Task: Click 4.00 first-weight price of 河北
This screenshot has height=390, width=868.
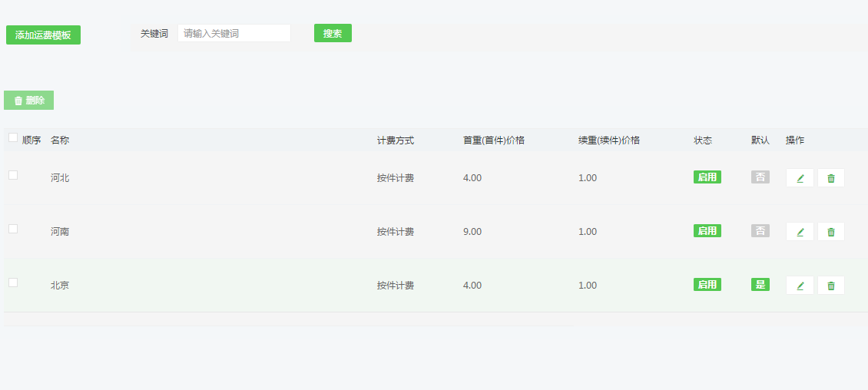Action: click(472, 178)
